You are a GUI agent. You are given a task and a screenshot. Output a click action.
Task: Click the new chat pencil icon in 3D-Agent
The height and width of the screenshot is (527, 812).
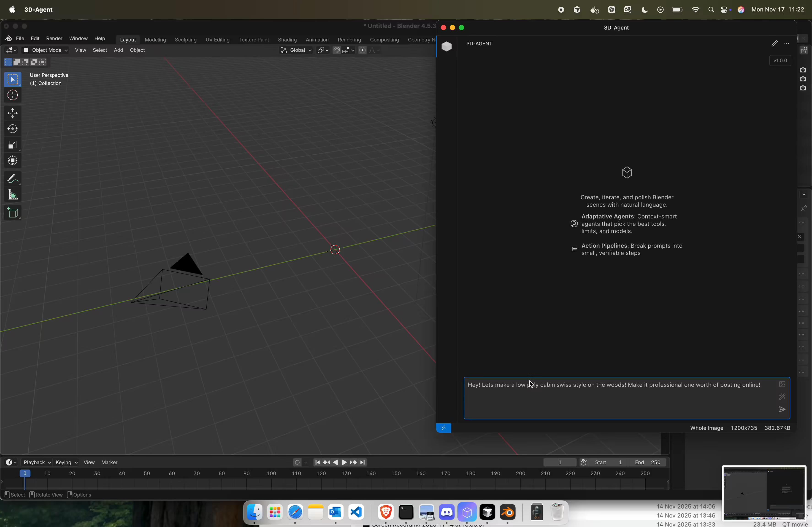coord(774,44)
